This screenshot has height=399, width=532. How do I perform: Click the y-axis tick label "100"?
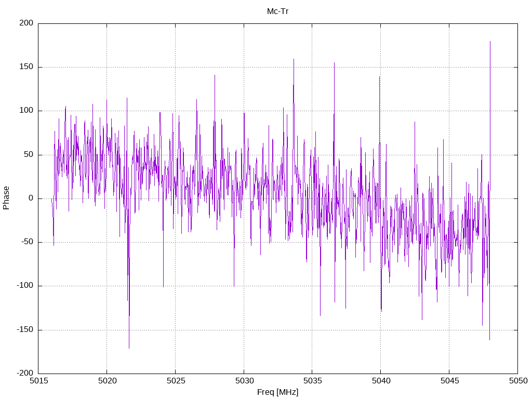tap(26, 111)
